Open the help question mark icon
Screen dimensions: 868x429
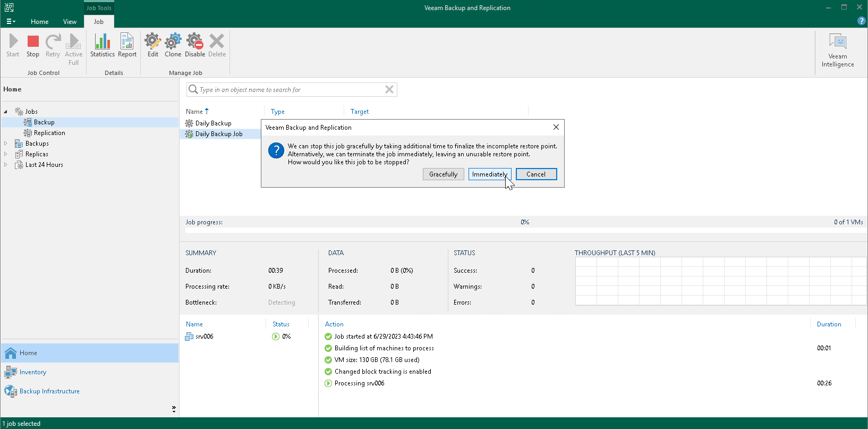tap(861, 21)
